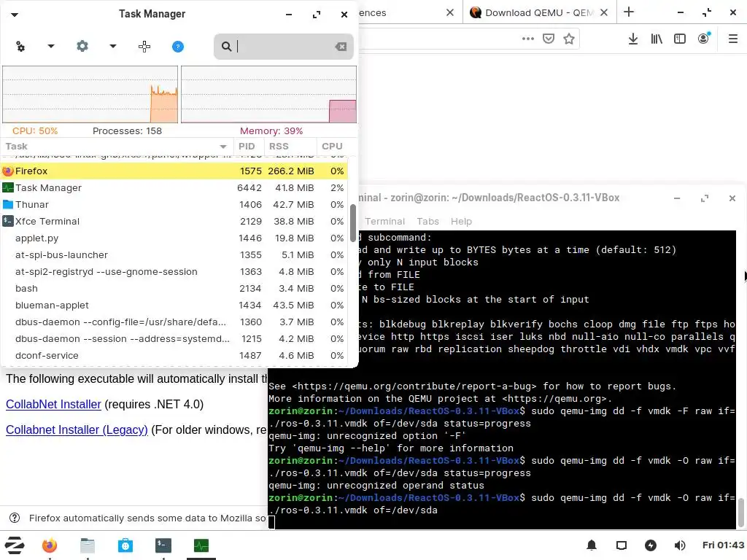Select the blueman-applet process row
Screen dimensions: 747x560
(174, 306)
